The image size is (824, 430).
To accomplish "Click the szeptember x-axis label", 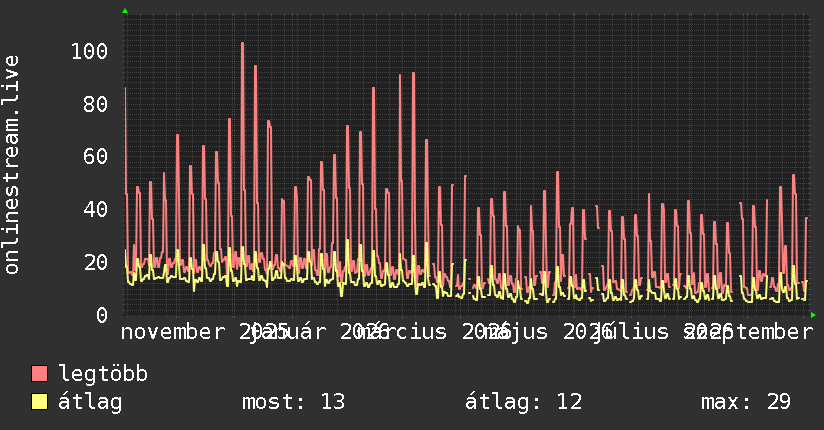I will click(x=748, y=332).
